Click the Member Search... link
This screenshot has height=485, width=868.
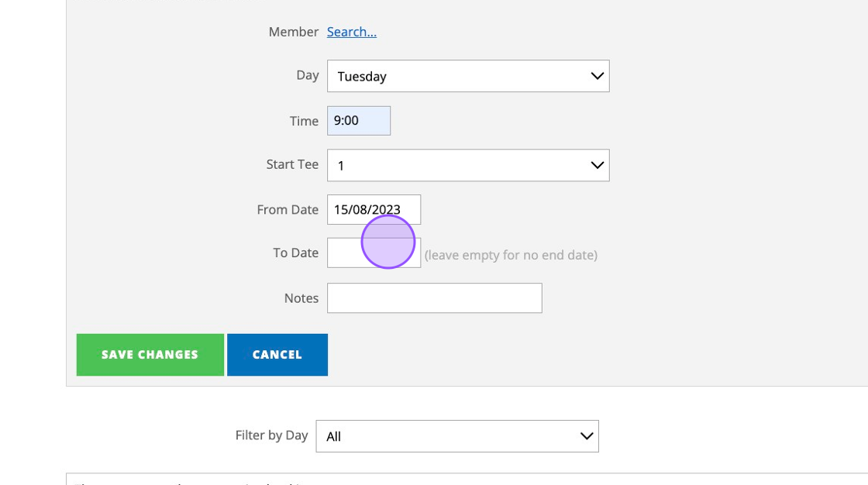[351, 32]
